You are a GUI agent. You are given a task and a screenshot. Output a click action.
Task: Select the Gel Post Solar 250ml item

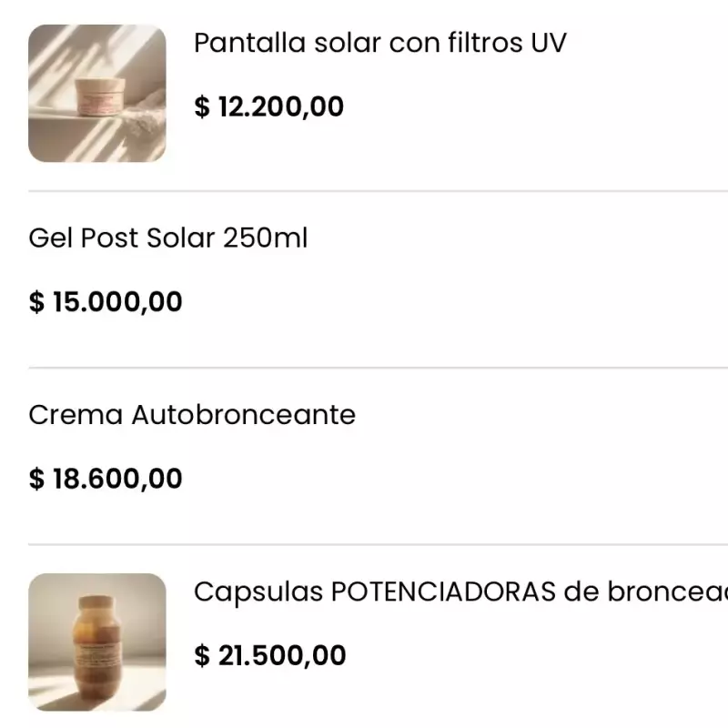pos(168,238)
